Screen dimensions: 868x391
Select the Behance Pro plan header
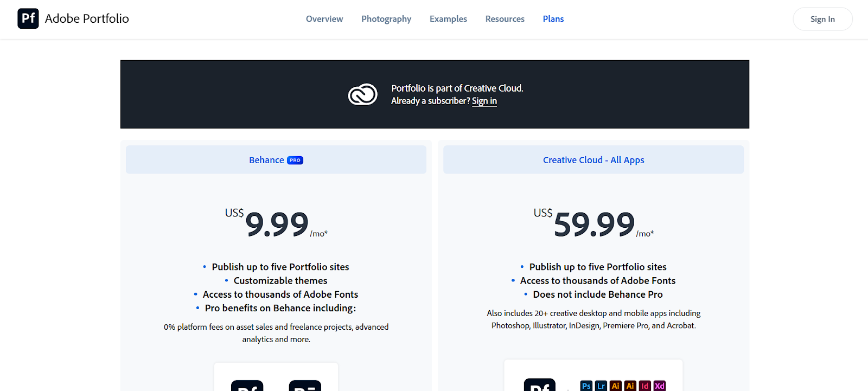point(276,159)
